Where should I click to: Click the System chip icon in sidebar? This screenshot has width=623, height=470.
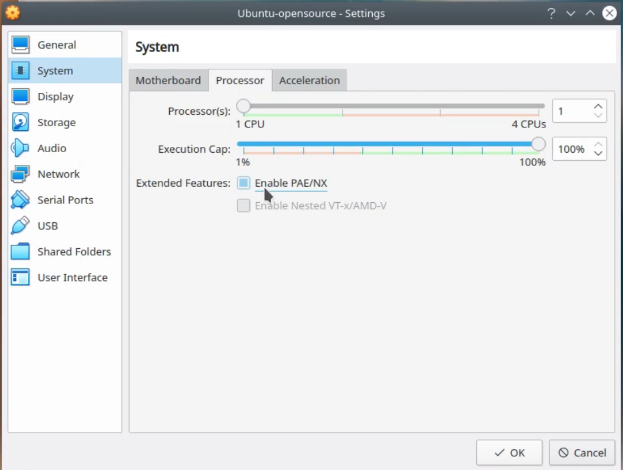20,70
